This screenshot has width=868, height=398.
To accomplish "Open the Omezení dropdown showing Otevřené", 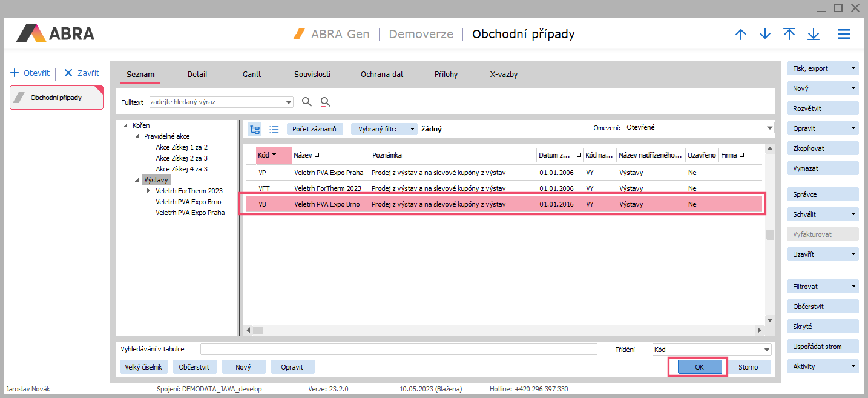I will [699, 128].
